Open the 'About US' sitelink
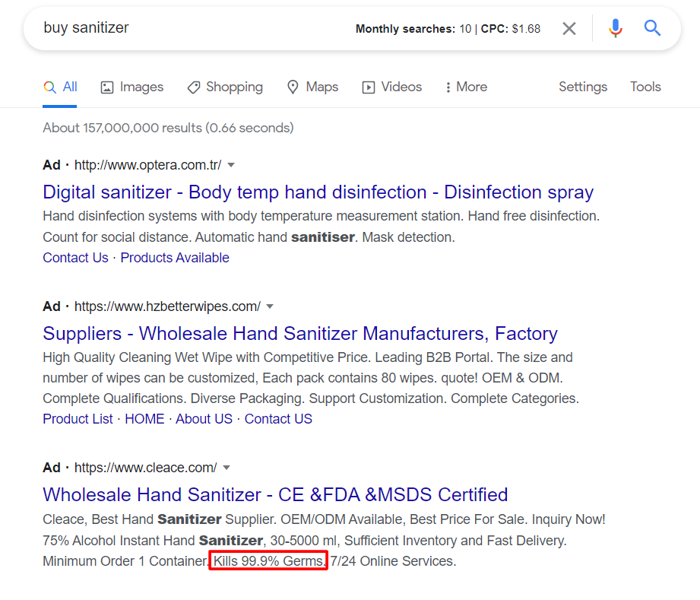 (204, 419)
